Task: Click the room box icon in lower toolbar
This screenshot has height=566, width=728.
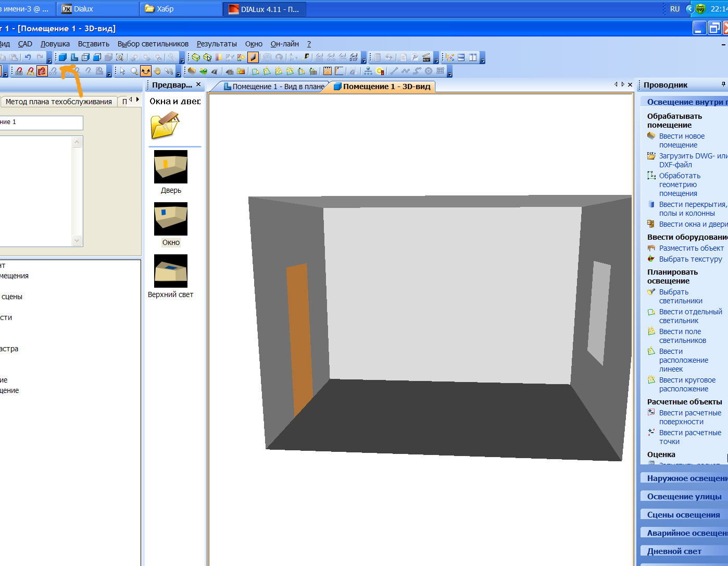Action: point(192,71)
